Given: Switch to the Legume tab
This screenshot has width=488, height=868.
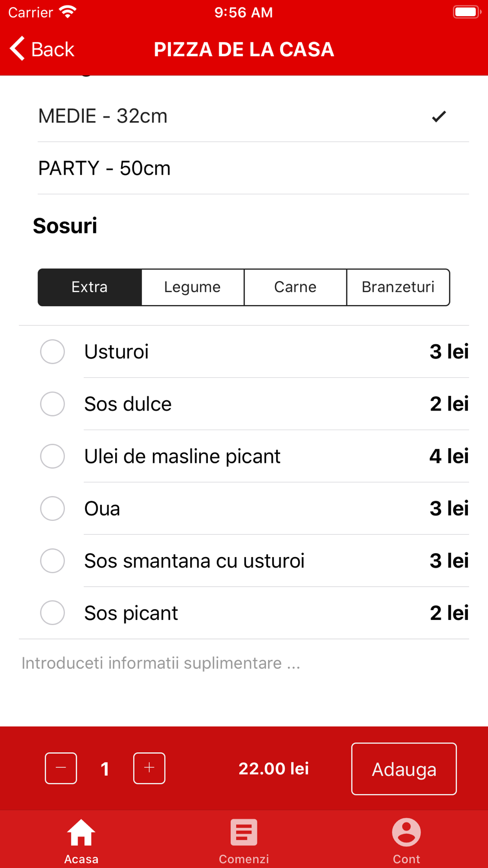Looking at the screenshot, I should 193,287.
